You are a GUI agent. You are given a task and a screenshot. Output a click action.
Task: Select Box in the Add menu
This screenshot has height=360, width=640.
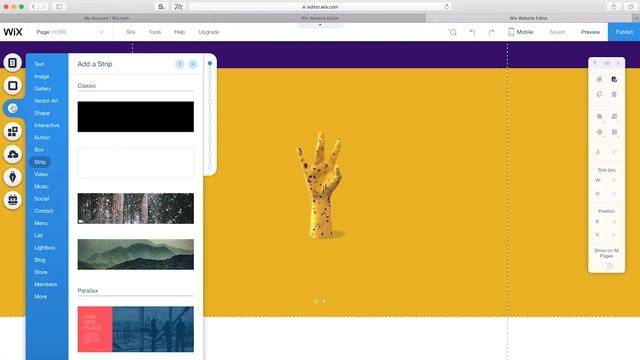pyautogui.click(x=39, y=150)
